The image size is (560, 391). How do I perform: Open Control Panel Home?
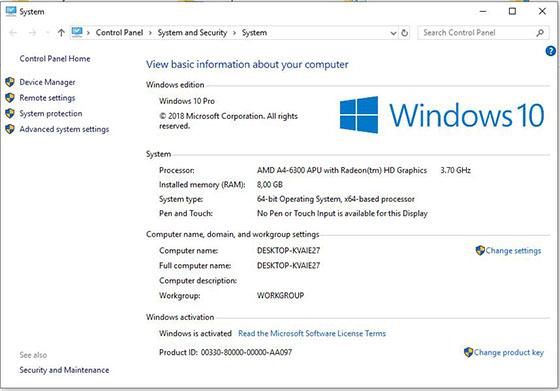pos(55,59)
